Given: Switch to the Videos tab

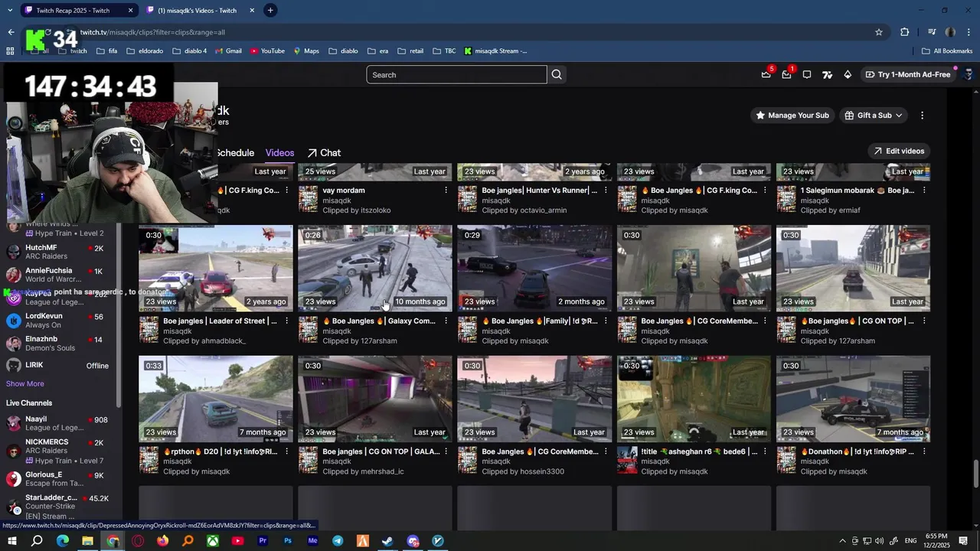Looking at the screenshot, I should (279, 153).
